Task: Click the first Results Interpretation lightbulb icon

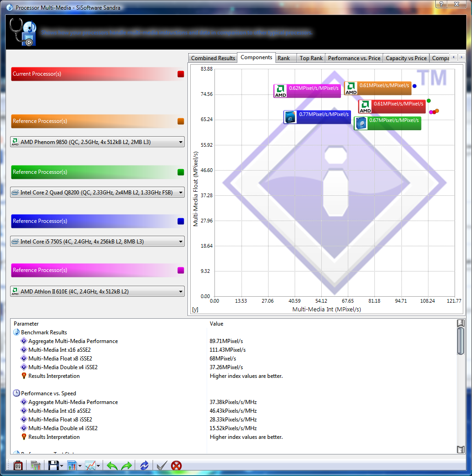Action: click(24, 376)
